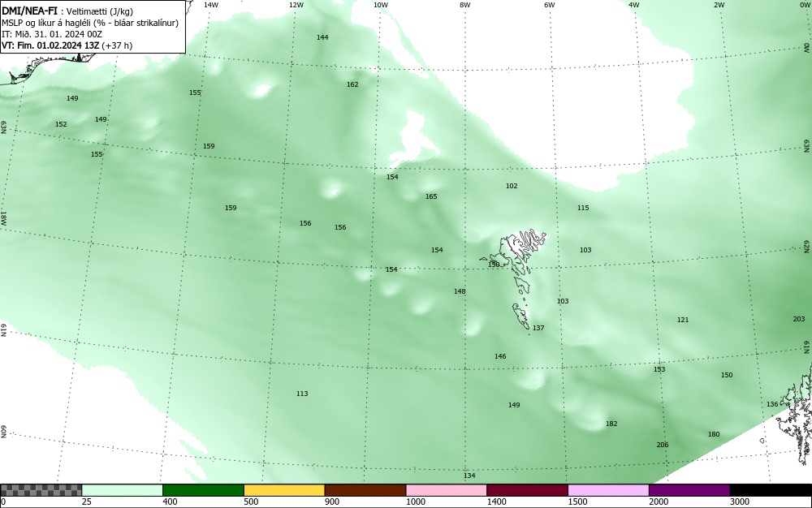Click the 206 value in lower right

662,445
